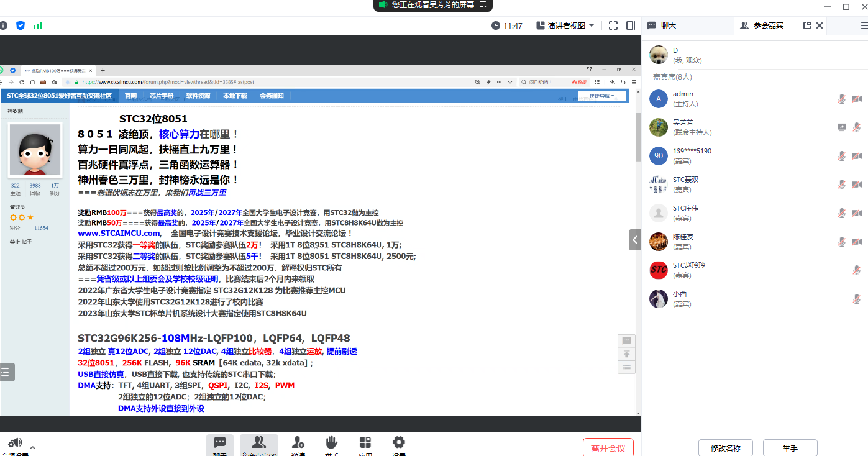Viewport: 868px width, 456px height.
Task: Toggle the right sidebar panel icon
Action: point(631,25)
